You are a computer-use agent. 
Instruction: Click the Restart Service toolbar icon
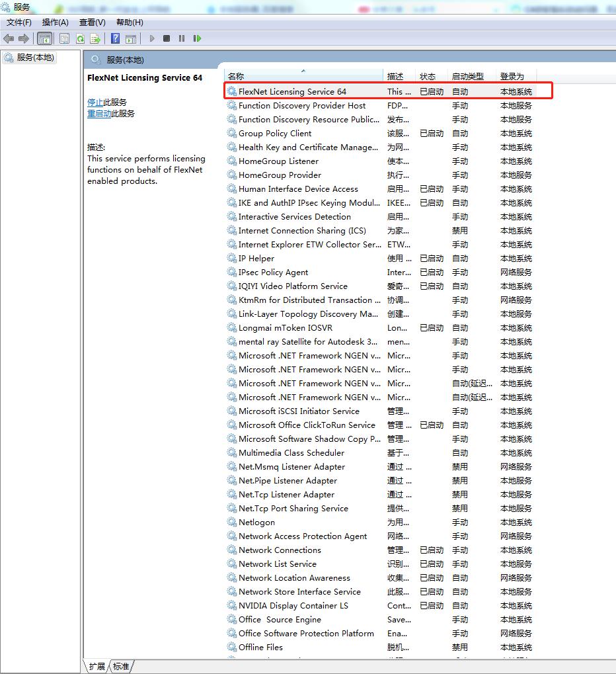coord(197,38)
